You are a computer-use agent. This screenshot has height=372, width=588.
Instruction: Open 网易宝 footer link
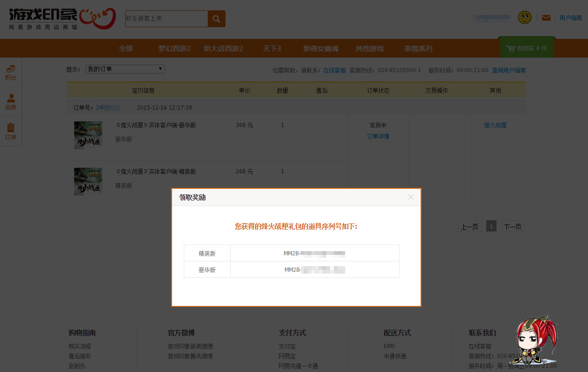click(287, 356)
